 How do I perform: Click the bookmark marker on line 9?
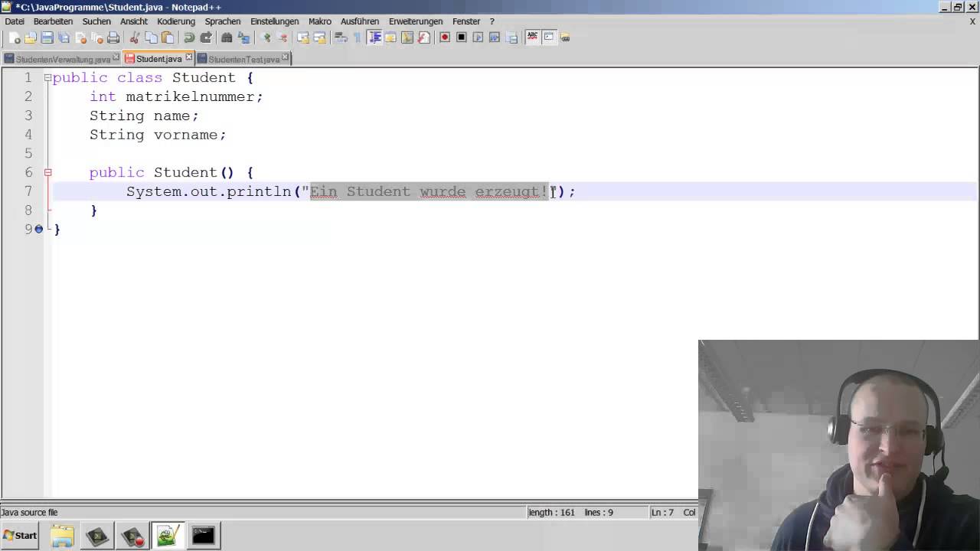point(39,229)
